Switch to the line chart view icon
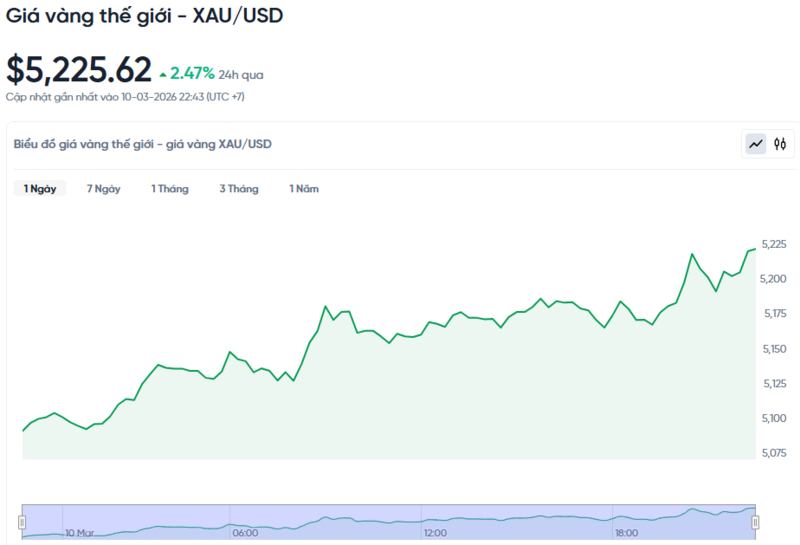The height and width of the screenshot is (545, 800). point(756,144)
